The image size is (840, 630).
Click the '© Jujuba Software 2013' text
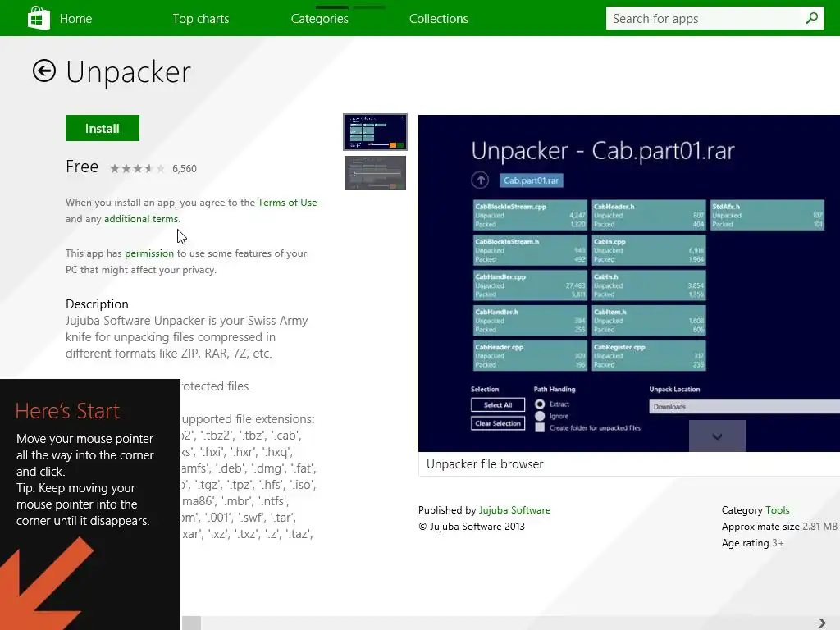coord(472,526)
